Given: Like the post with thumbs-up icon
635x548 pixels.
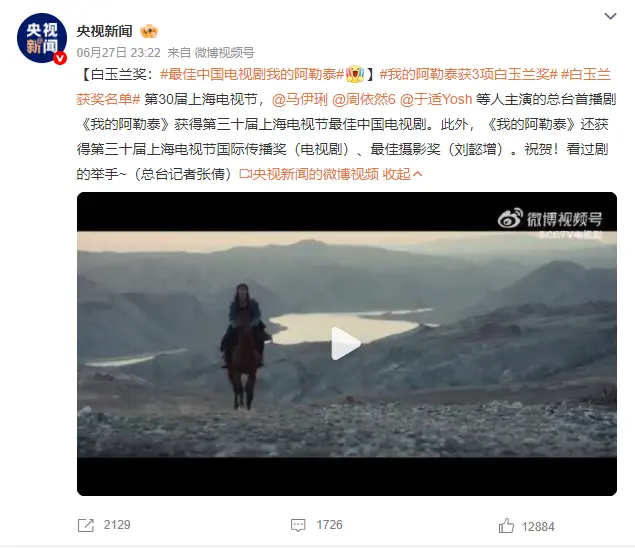Looking at the screenshot, I should coord(506,526).
